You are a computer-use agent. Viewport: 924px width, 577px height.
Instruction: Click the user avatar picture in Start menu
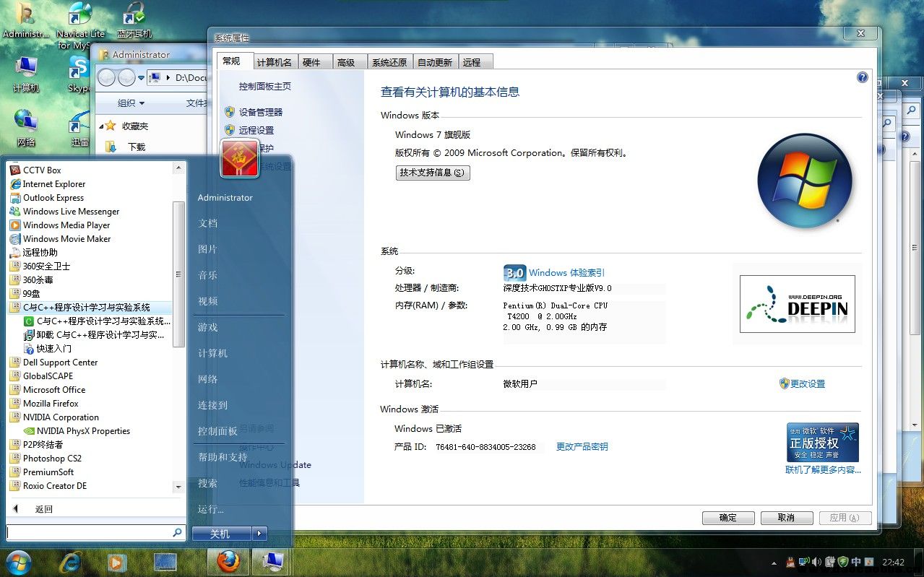239,158
